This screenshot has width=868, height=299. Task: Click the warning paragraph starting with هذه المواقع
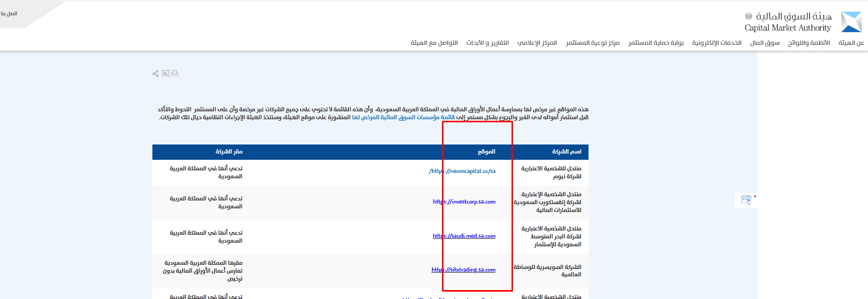tap(373, 113)
